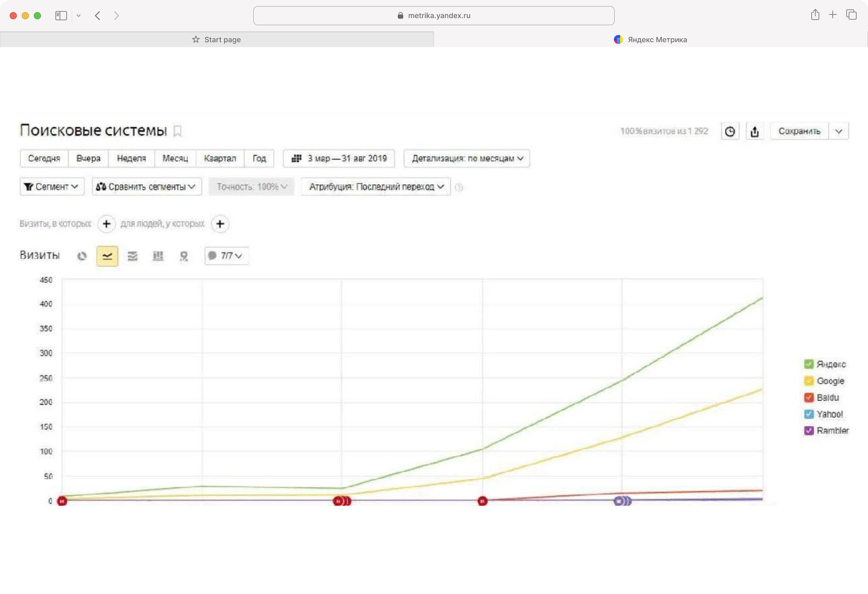Go back with Safari's back arrow
Screen dimensions: 868x594
click(98, 16)
